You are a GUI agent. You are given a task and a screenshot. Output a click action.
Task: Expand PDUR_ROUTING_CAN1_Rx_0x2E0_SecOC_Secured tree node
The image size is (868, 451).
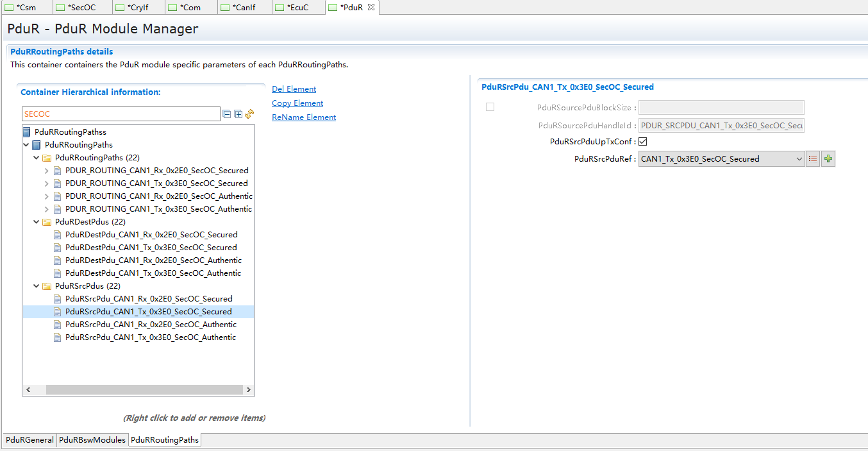tap(46, 171)
